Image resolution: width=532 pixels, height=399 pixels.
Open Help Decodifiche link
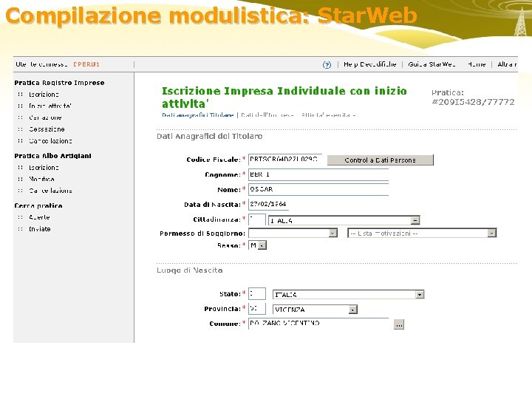(370, 64)
